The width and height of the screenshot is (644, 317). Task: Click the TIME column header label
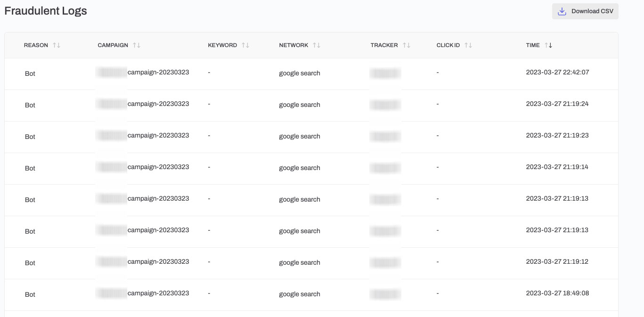click(533, 45)
